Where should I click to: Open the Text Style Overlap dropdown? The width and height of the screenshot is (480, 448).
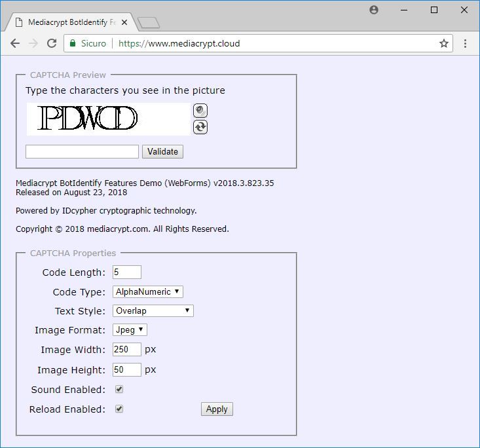point(153,311)
